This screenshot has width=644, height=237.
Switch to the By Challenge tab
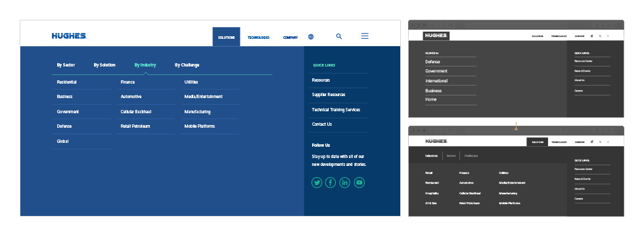pos(187,65)
